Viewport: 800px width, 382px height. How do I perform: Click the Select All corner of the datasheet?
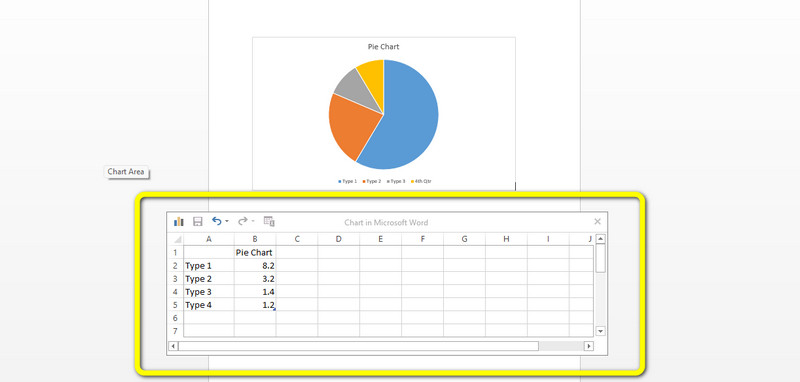point(177,239)
